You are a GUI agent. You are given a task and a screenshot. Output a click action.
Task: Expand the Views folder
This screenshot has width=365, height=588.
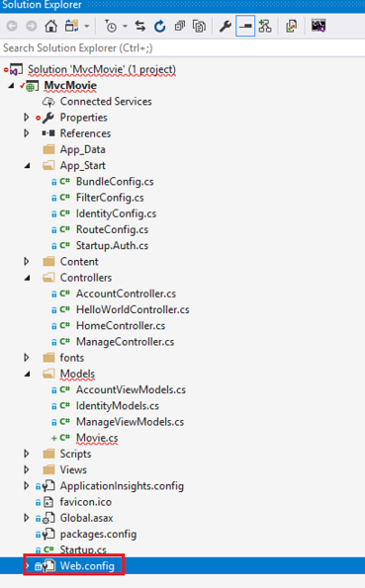click(27, 469)
